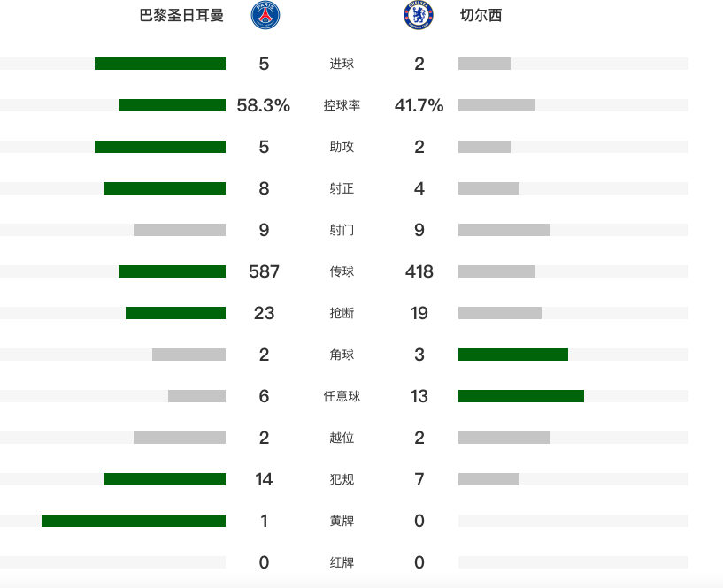Select the 控球率 stat label
723x588 pixels.
(342, 105)
